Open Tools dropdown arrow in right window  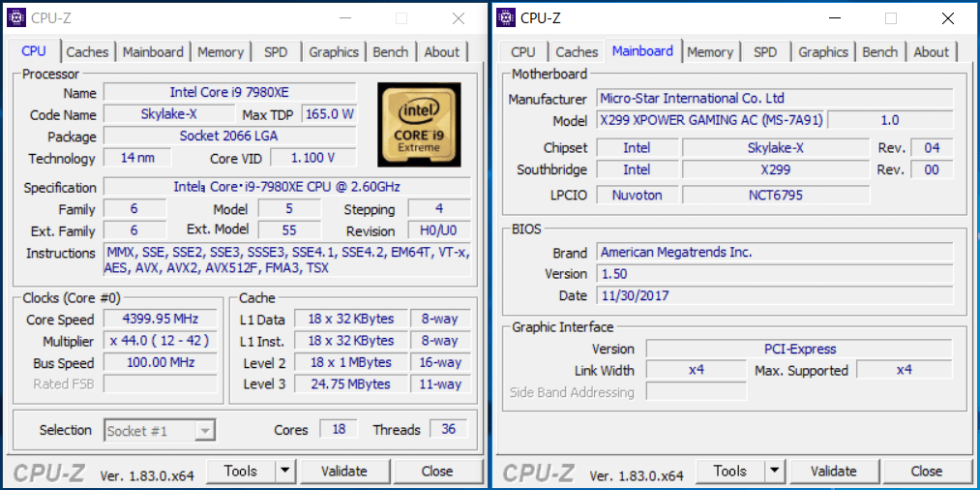click(x=774, y=471)
